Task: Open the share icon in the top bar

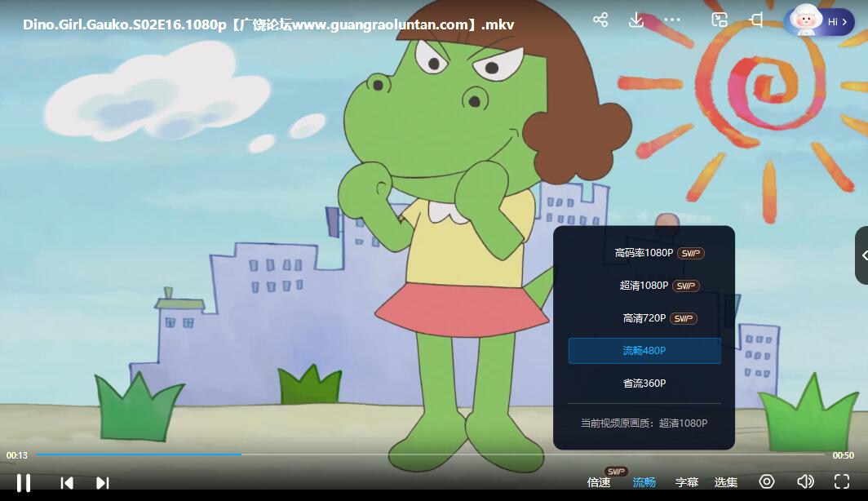Action: tap(600, 20)
